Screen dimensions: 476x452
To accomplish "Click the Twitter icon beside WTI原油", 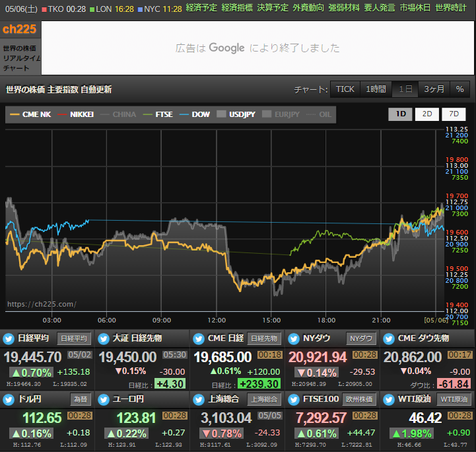I will click(389, 399).
